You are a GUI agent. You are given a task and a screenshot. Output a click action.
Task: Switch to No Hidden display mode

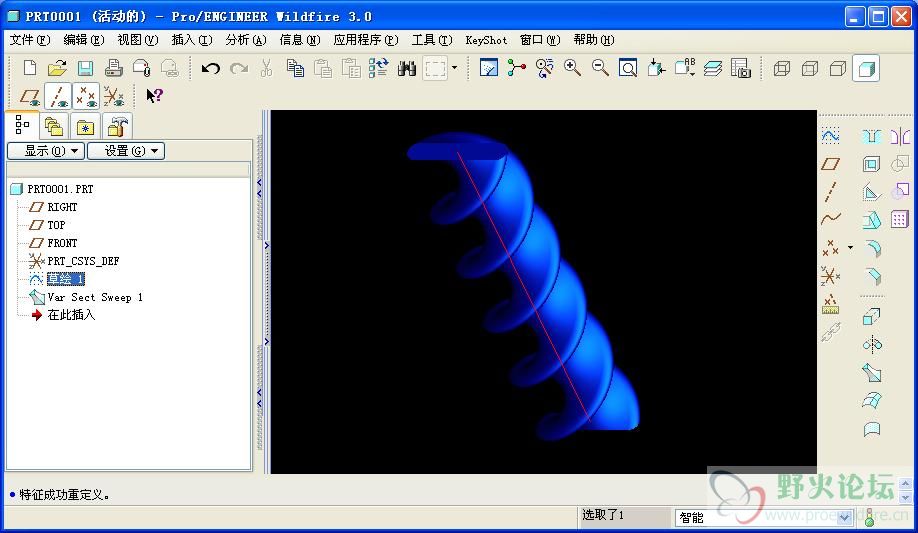[838, 69]
